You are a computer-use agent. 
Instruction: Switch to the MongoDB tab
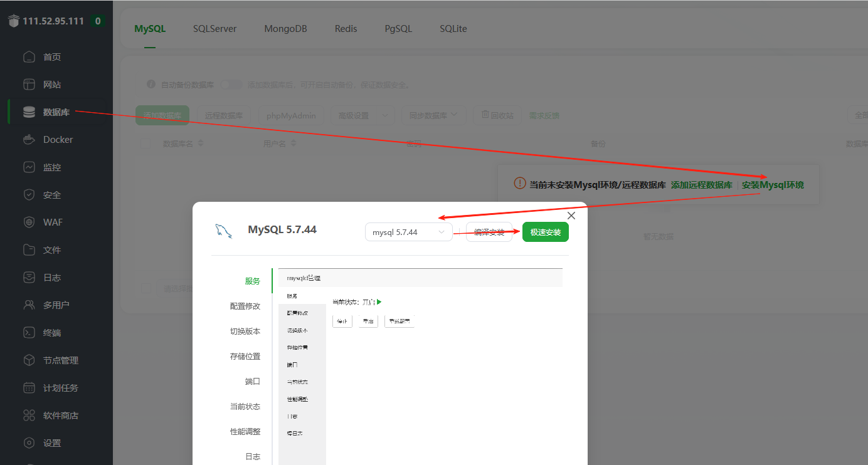[x=285, y=29]
